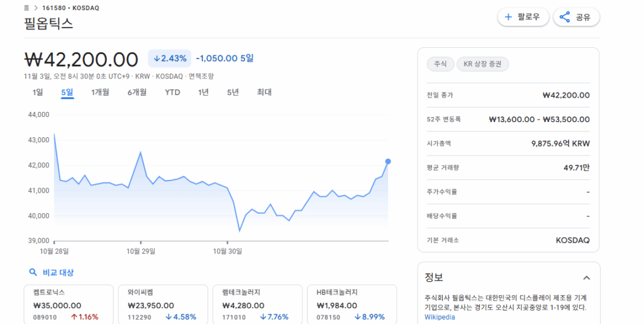Open the 와이씨켐 comparison card
Viewport: 644px width, 324px height.
tap(163, 304)
